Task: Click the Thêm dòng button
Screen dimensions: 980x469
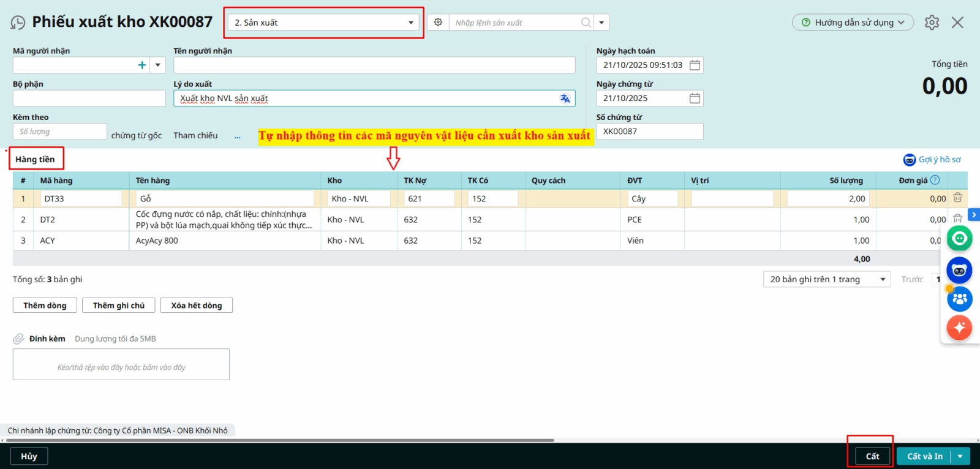Action: point(45,306)
